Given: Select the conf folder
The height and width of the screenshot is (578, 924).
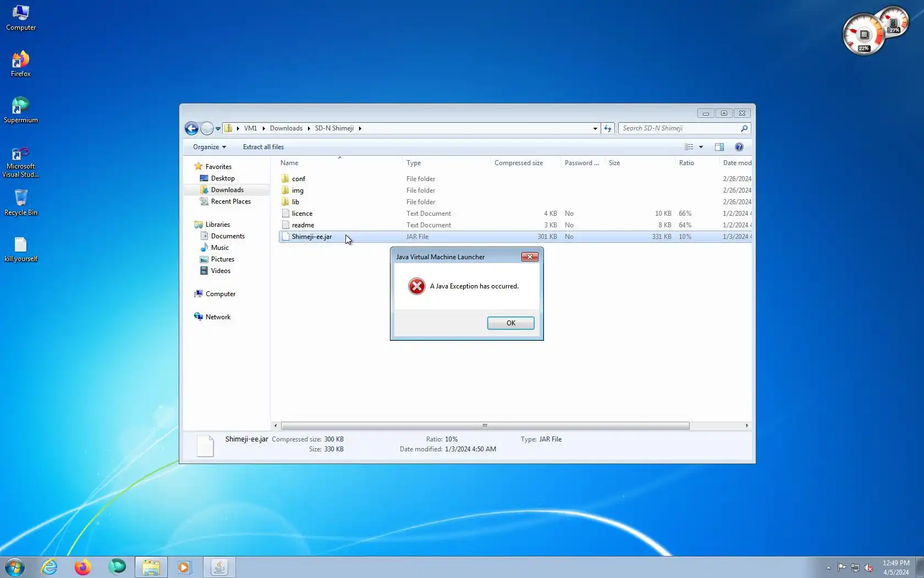Looking at the screenshot, I should coord(299,179).
